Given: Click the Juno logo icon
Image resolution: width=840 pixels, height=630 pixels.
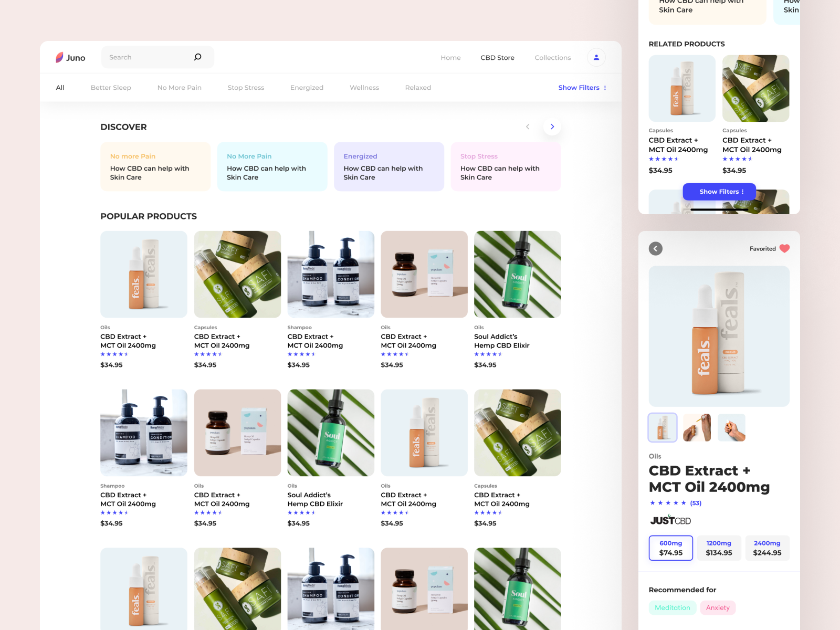Looking at the screenshot, I should coord(58,57).
